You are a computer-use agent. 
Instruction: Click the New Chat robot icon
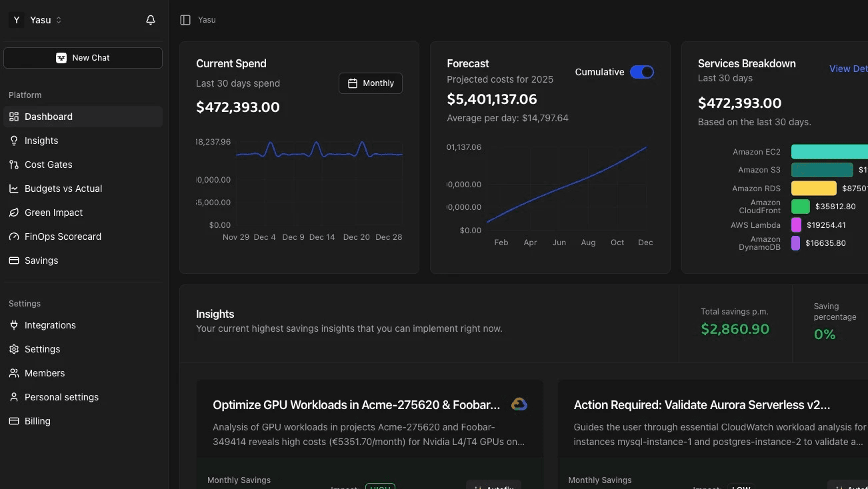[x=61, y=58]
